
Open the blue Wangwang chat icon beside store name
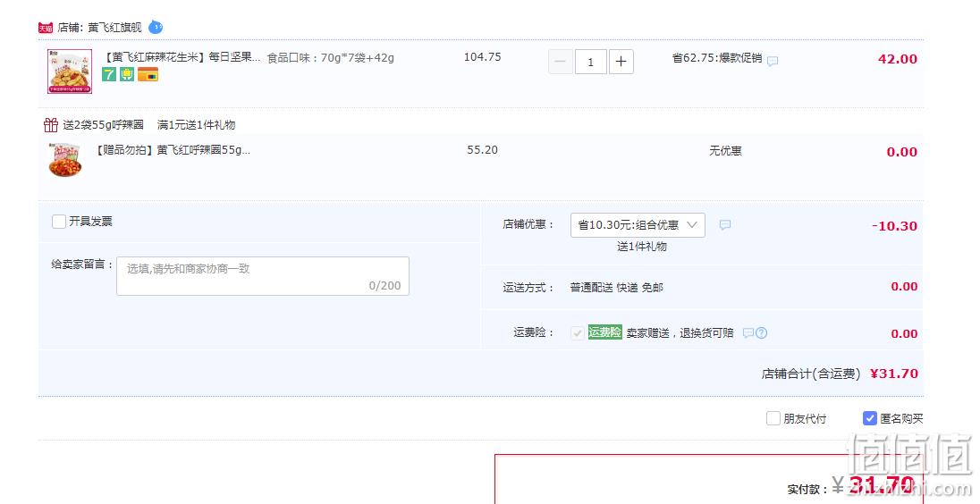(156, 27)
